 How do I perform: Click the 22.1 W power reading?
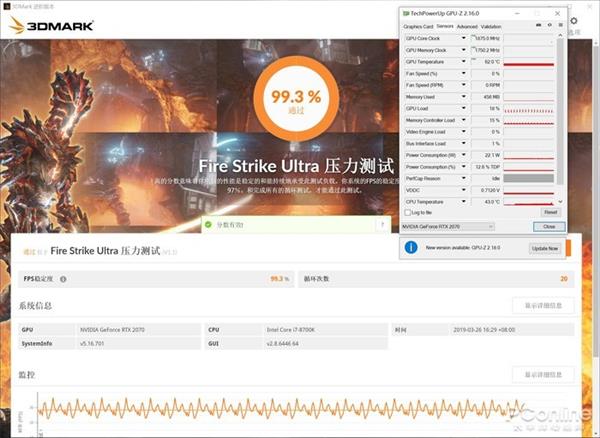coord(492,155)
